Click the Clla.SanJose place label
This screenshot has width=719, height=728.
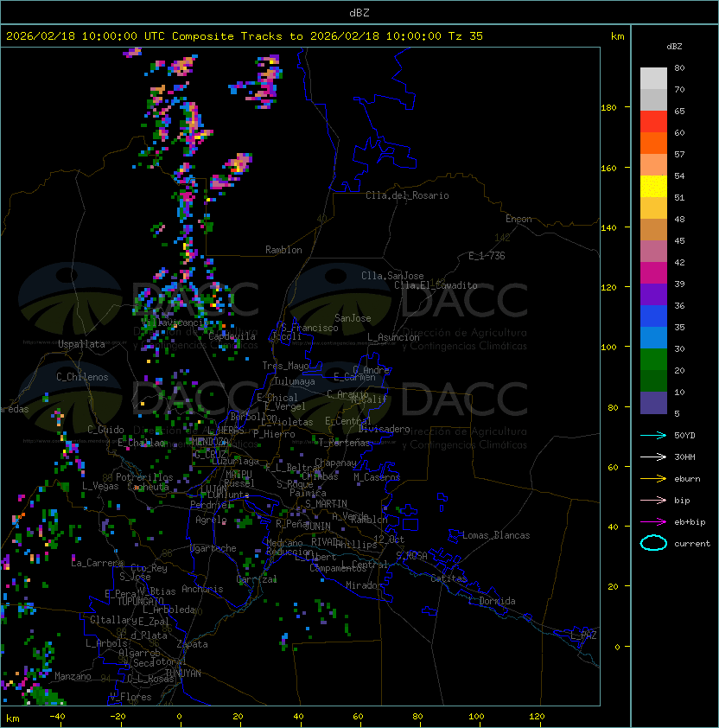[x=392, y=276]
